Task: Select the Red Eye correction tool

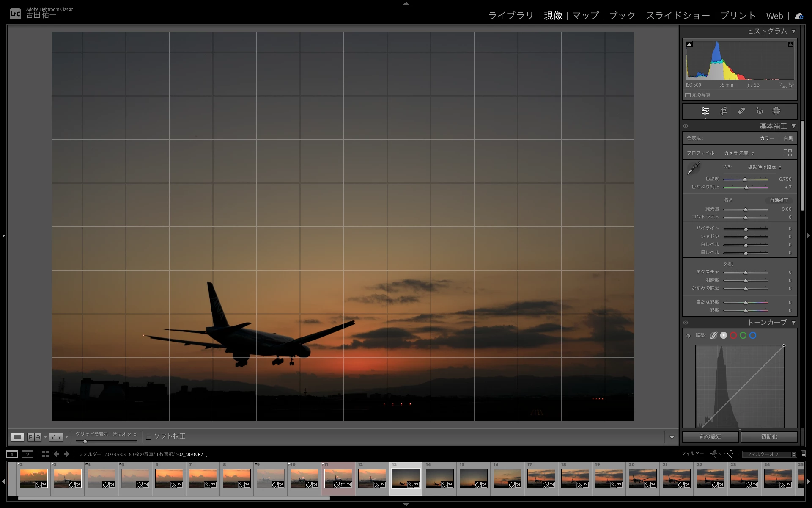Action: (x=760, y=111)
